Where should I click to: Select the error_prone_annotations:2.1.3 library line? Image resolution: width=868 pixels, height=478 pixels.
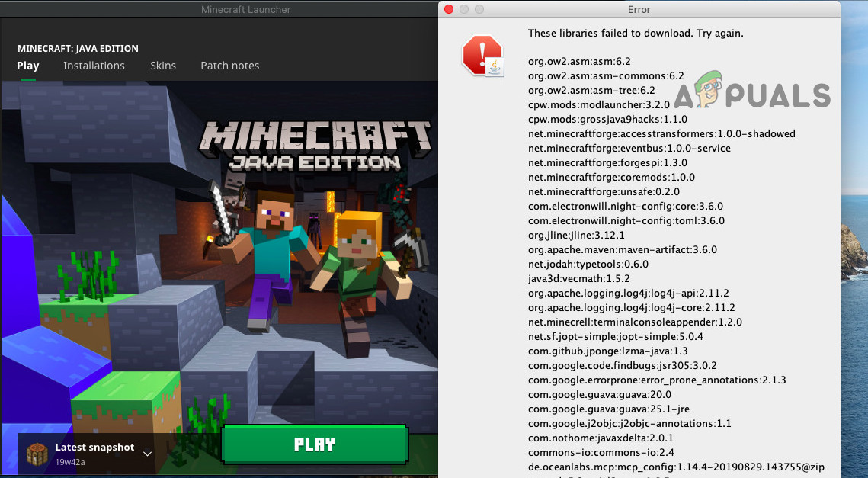657,380
